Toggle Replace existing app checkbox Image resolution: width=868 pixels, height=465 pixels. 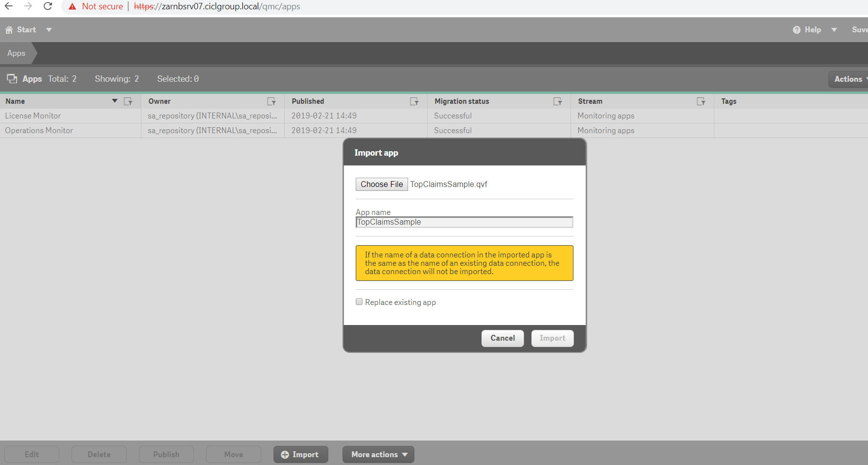359,302
